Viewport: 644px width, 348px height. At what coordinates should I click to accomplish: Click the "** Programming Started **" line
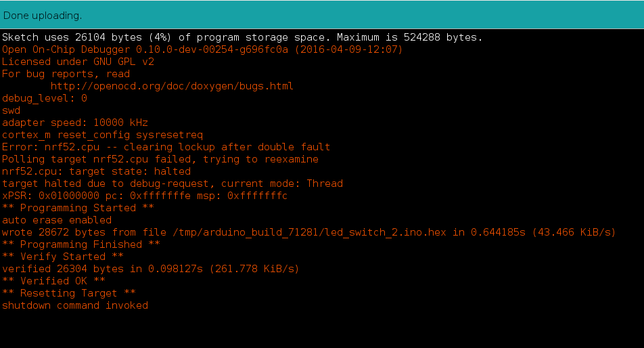78,208
